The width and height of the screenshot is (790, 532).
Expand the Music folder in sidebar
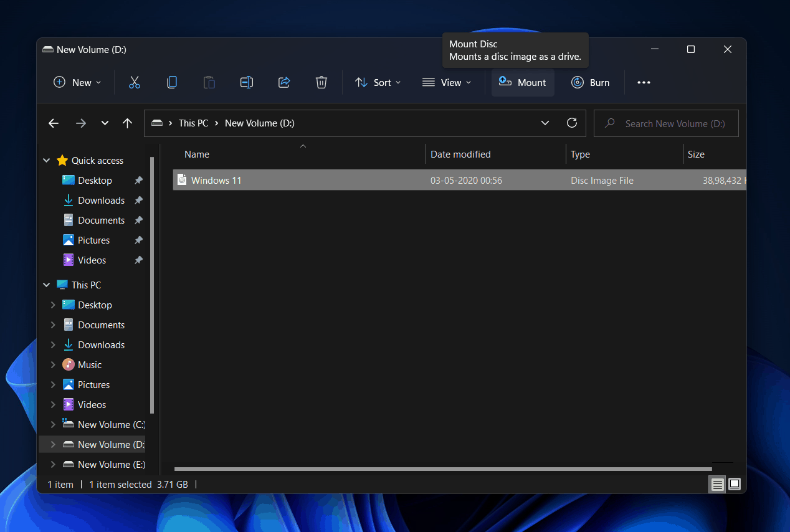(54, 364)
